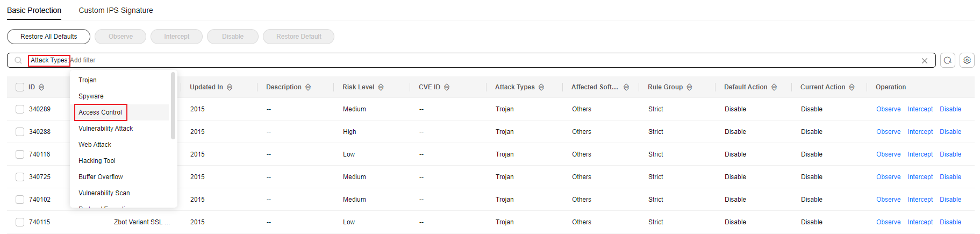Open the Basic Protection tab
This screenshot has height=234, width=980.
[x=34, y=10]
